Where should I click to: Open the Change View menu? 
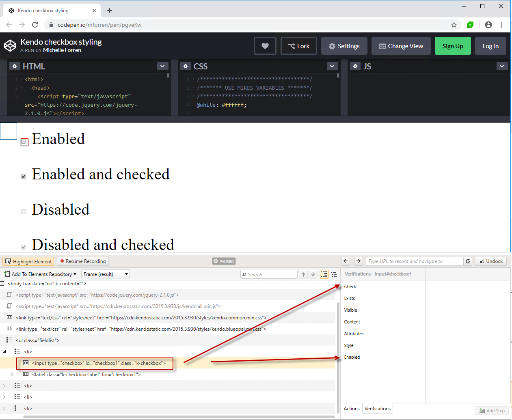[401, 46]
